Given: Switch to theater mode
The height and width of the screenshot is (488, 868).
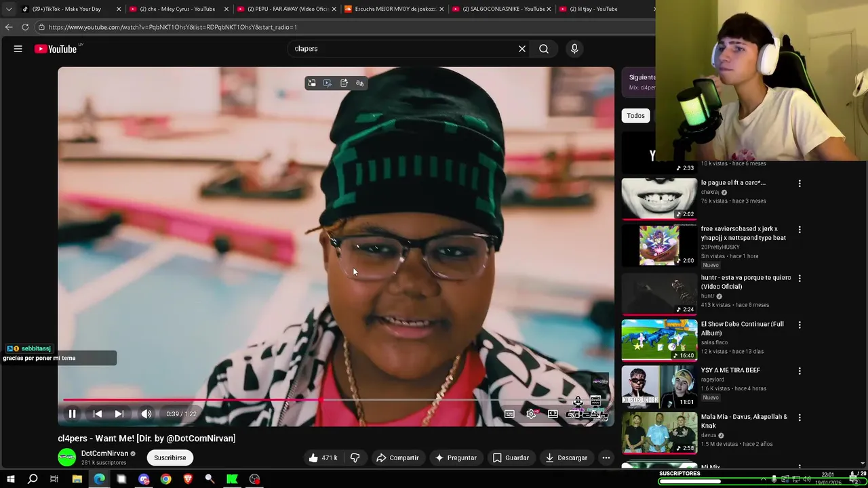Looking at the screenshot, I should [553, 414].
